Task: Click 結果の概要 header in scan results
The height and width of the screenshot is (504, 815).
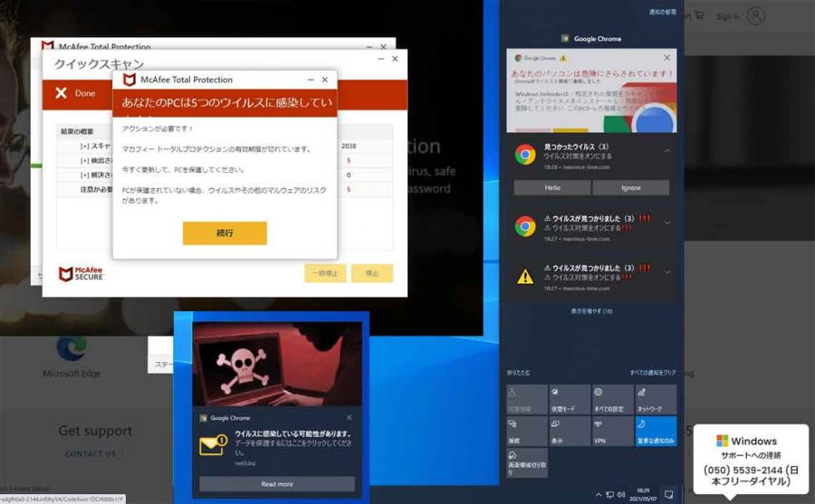Action: [77, 131]
